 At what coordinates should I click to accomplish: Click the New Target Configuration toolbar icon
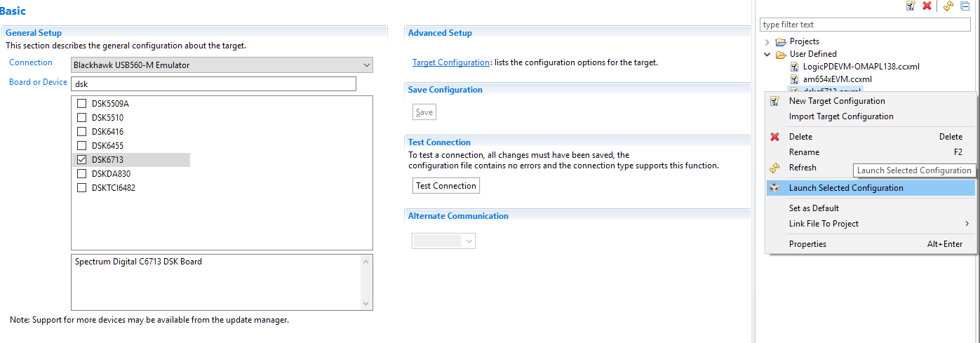tap(911, 6)
